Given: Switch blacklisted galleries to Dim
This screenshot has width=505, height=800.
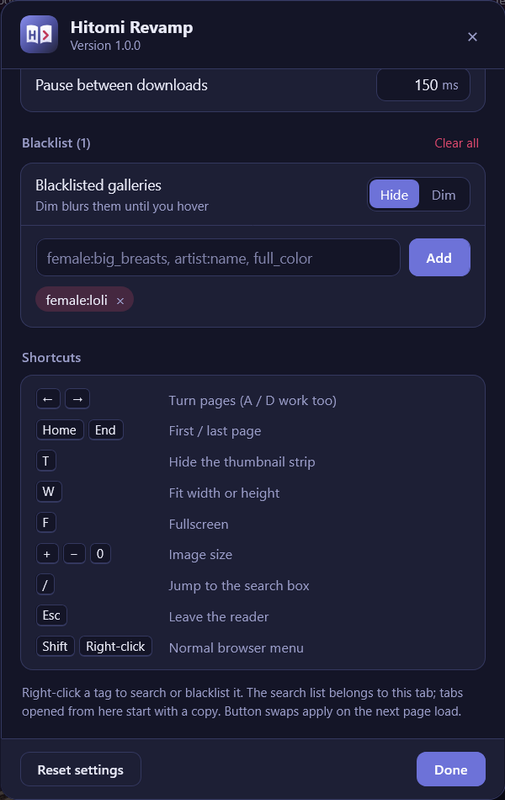Looking at the screenshot, I should [x=443, y=194].
